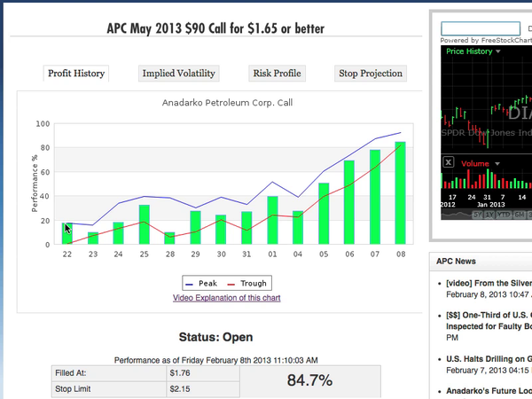Click the 'Status: Open' heading

pos(215,337)
